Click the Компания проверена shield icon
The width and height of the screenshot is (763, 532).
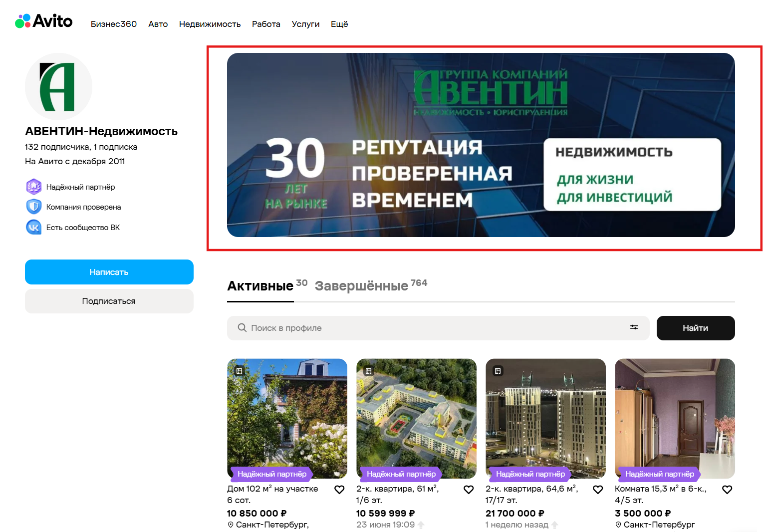[x=33, y=207]
